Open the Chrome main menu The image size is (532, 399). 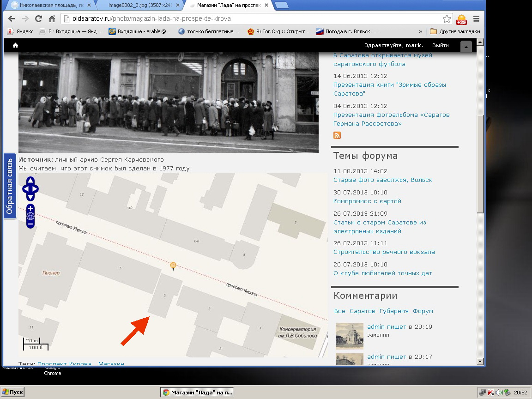pyautogui.click(x=476, y=19)
